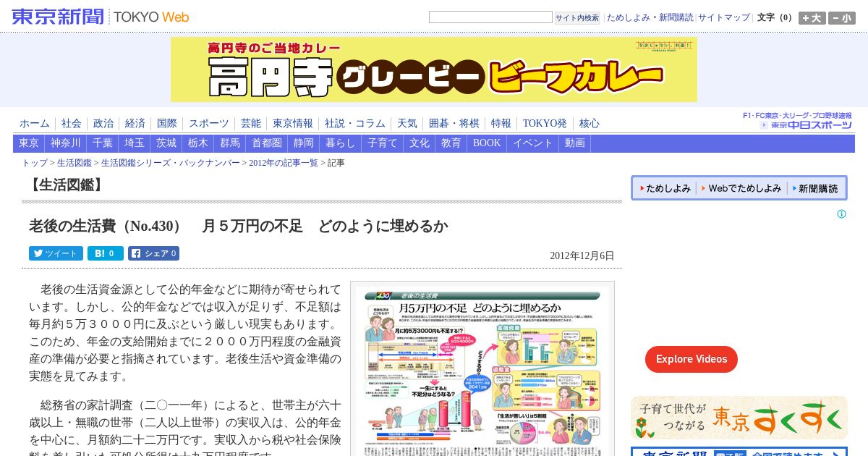Open the AdChoices info icon
The width and height of the screenshot is (868, 456).
click(x=841, y=214)
